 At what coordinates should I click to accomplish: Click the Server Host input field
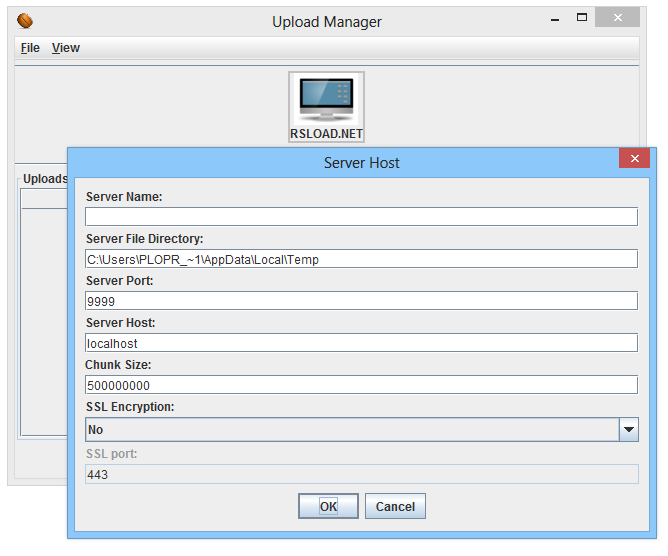click(x=361, y=343)
